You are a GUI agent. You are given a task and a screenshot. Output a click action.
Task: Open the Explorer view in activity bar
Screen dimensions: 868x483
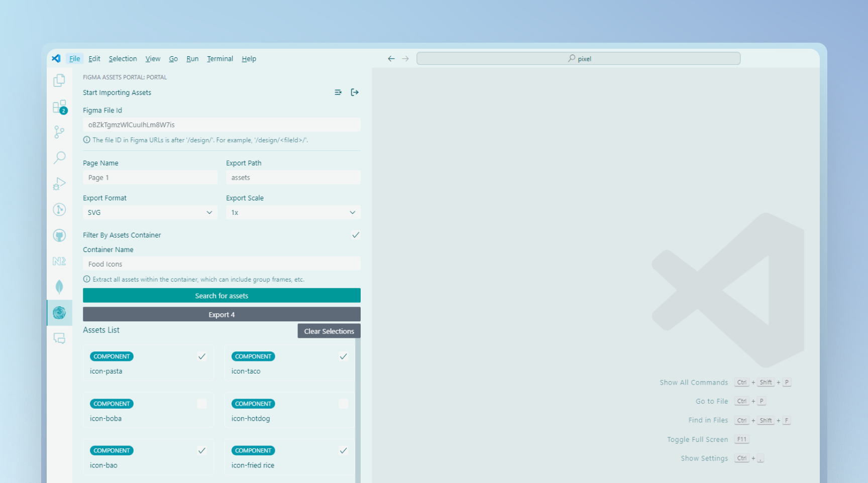[x=59, y=80]
